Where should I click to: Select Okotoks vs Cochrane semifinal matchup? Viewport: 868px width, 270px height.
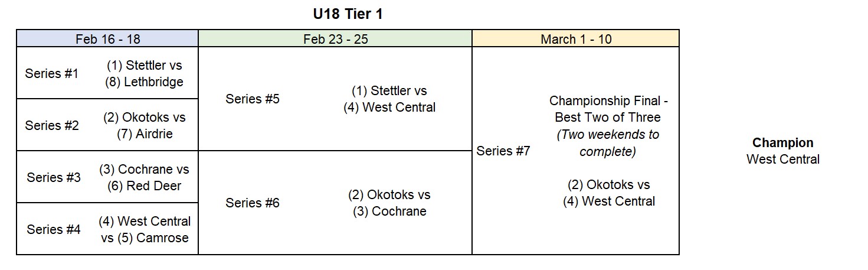pos(389,203)
